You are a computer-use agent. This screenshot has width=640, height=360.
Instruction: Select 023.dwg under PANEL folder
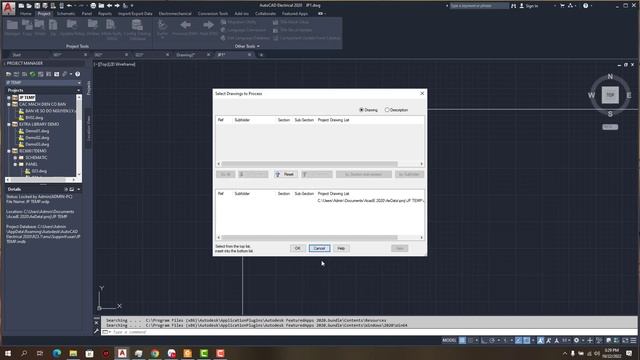point(39,171)
